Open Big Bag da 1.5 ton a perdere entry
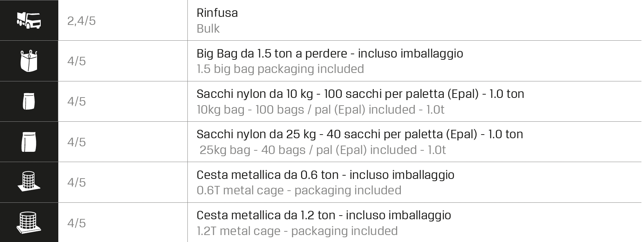Image resolution: width=644 pixels, height=242 pixels. [330, 54]
